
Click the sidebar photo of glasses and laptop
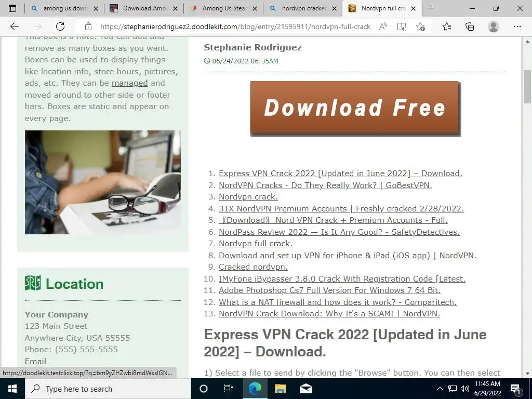[x=102, y=182]
